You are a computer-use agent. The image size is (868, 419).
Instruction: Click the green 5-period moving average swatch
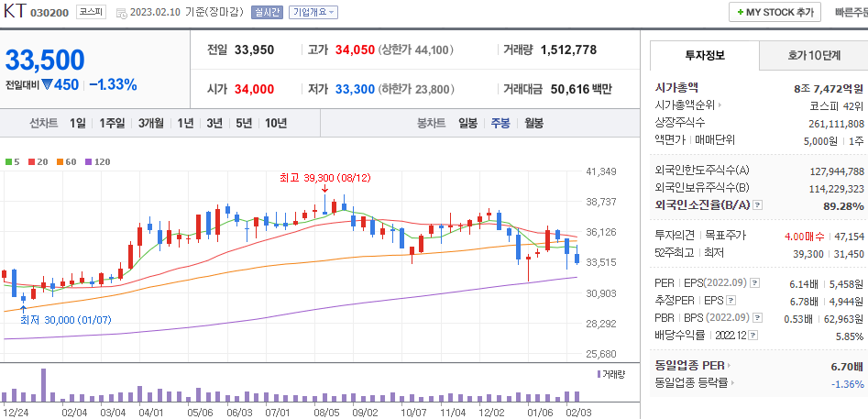[9, 162]
